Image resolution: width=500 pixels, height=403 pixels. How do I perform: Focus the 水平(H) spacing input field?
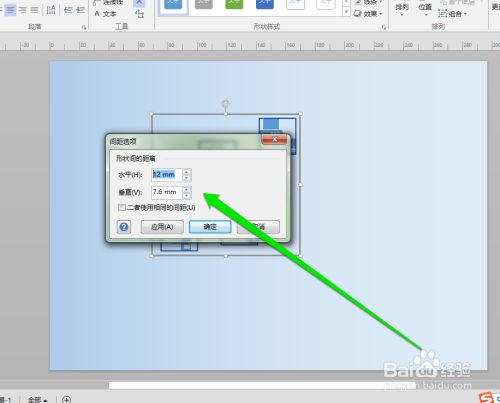coord(167,175)
